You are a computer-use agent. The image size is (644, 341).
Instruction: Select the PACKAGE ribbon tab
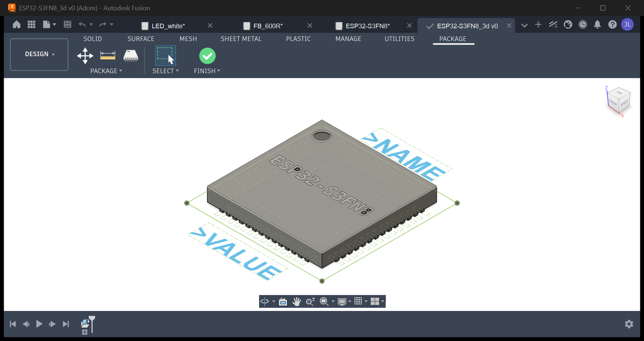[x=453, y=39]
